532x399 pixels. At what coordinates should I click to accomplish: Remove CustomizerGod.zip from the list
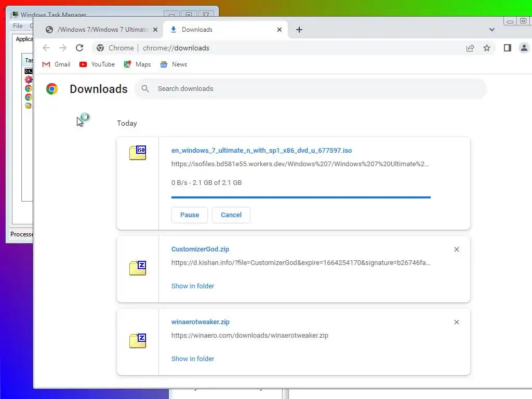click(x=456, y=249)
